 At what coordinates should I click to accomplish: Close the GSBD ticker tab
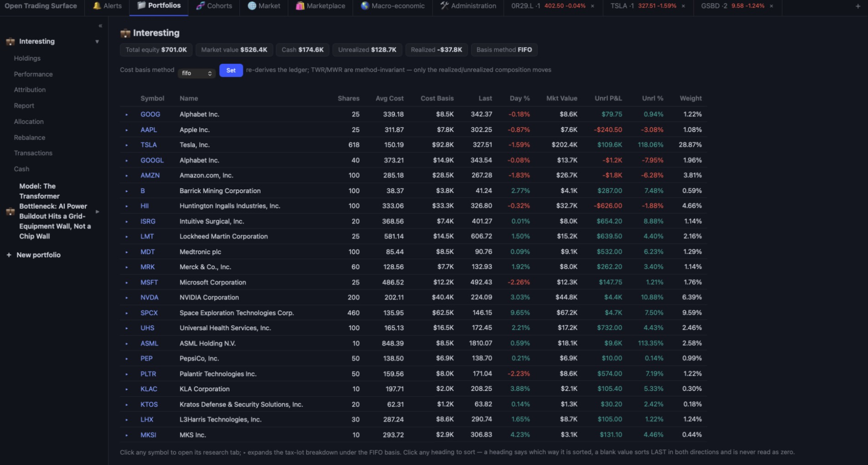[x=771, y=6]
